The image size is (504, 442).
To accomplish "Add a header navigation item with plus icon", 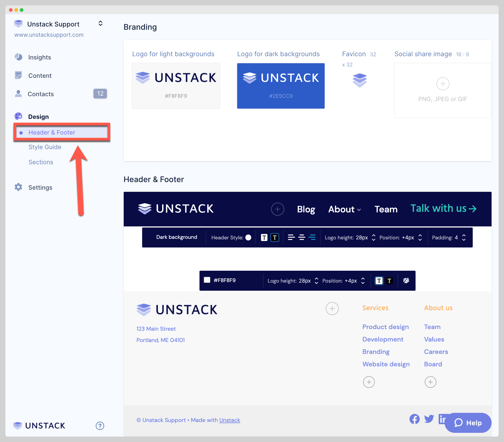I will point(277,209).
